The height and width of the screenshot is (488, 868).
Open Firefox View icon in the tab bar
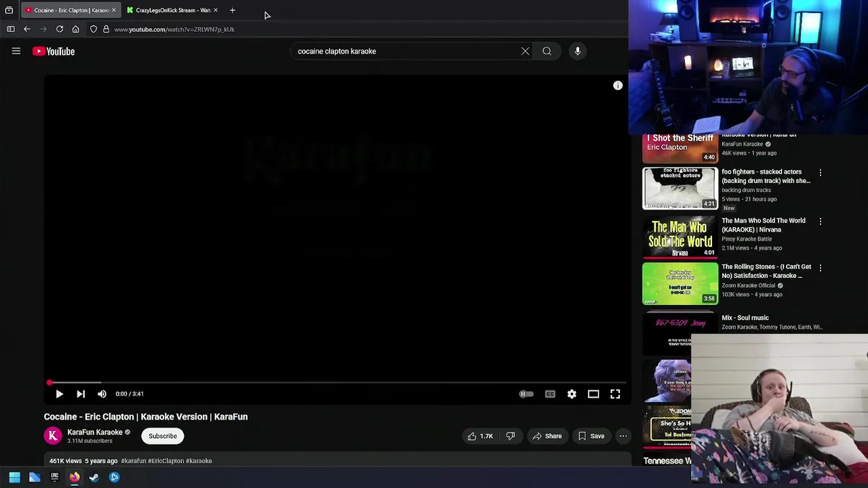click(x=9, y=10)
